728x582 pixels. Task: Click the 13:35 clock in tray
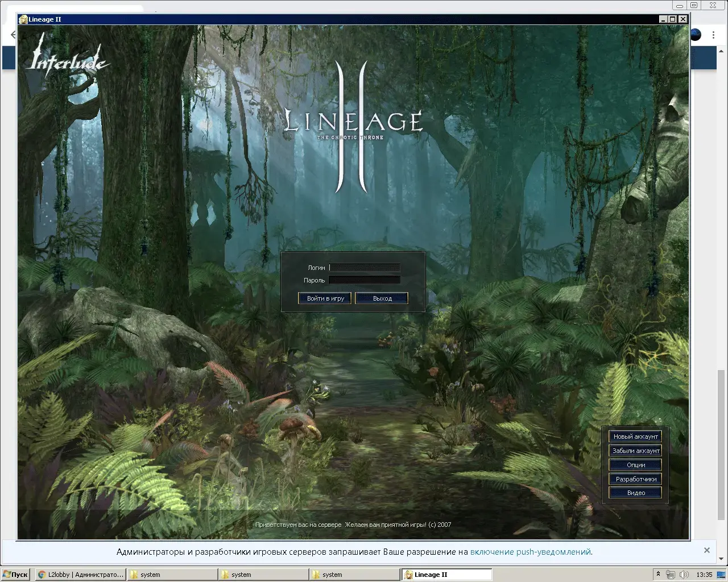click(704, 575)
